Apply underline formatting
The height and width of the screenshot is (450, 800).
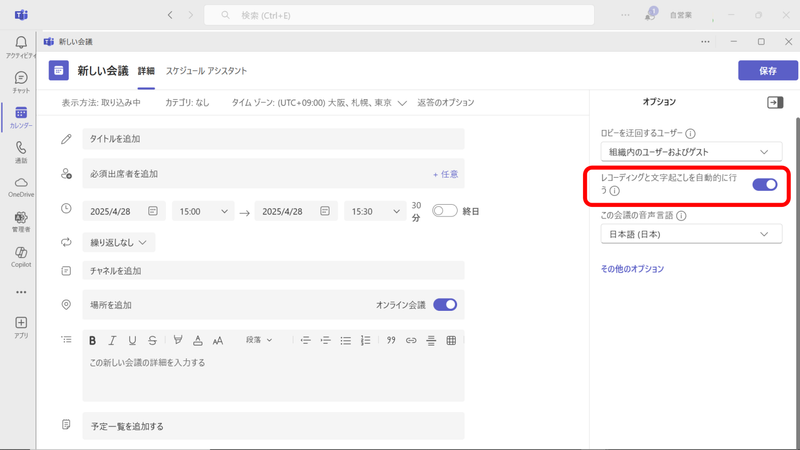pyautogui.click(x=132, y=340)
